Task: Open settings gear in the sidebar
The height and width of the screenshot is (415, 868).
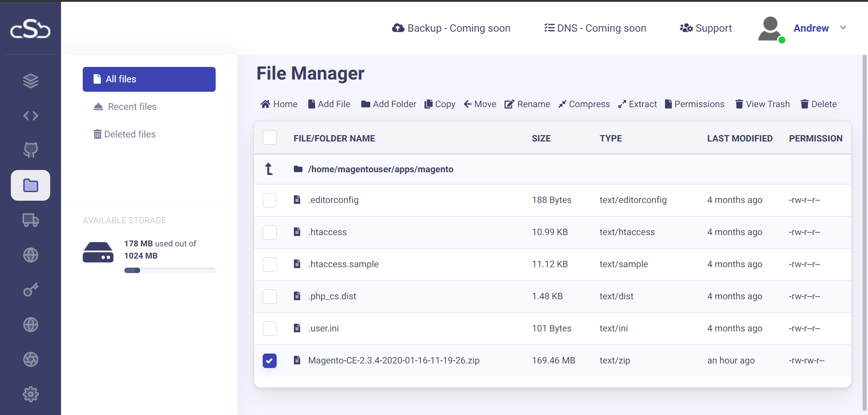Action: (30, 394)
